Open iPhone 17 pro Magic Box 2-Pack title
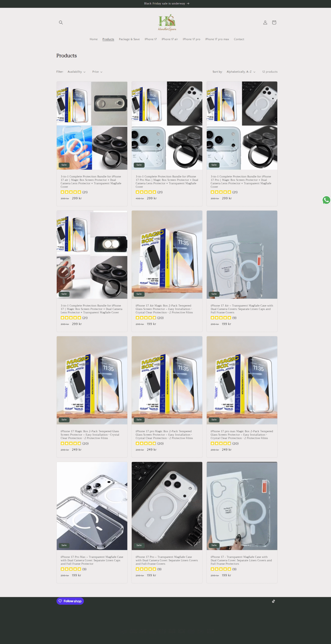Image resolution: width=331 pixels, height=644 pixels. (x=164, y=435)
